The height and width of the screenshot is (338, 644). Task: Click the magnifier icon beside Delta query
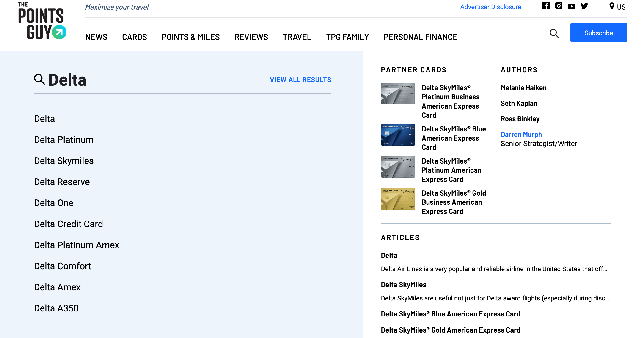click(39, 79)
